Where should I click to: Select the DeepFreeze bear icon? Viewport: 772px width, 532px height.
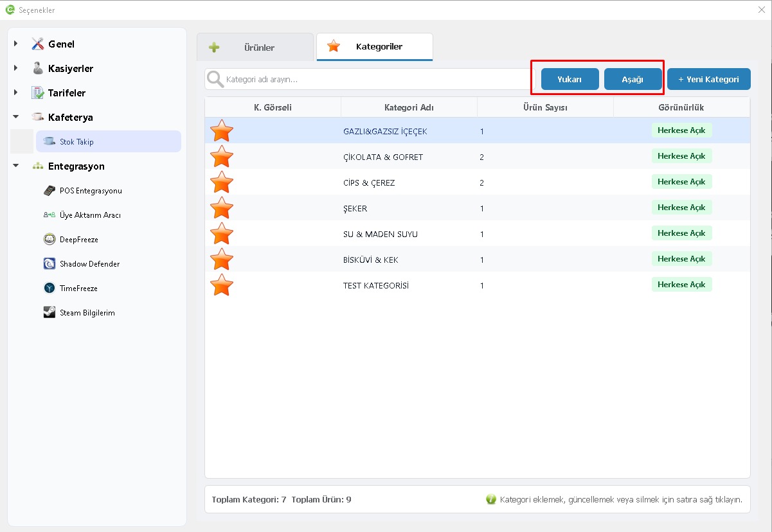49,240
